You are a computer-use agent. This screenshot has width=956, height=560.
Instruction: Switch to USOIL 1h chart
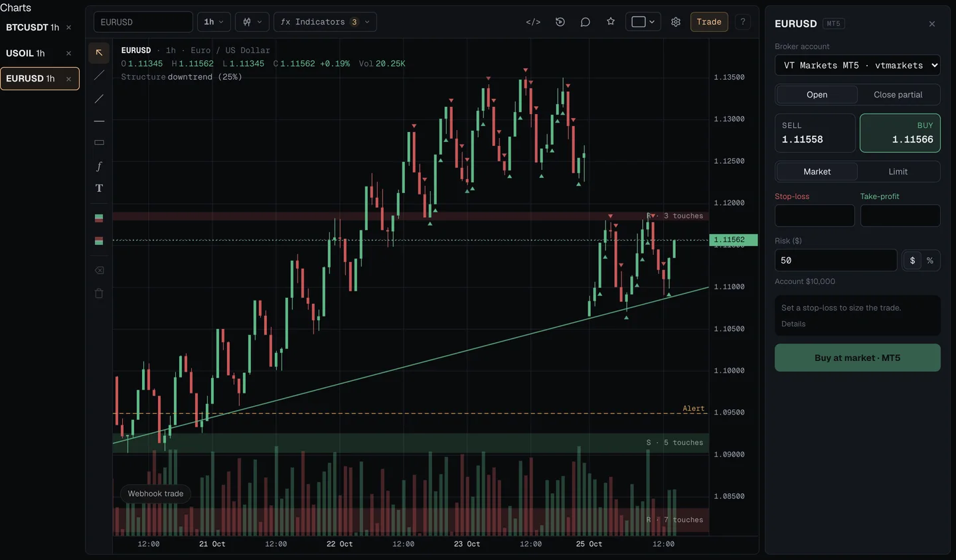(x=26, y=53)
